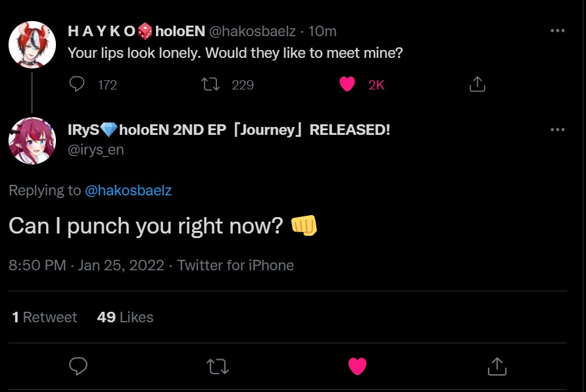The width and height of the screenshot is (586, 392).
Task: Share the HAYKO tweet
Action: (477, 84)
